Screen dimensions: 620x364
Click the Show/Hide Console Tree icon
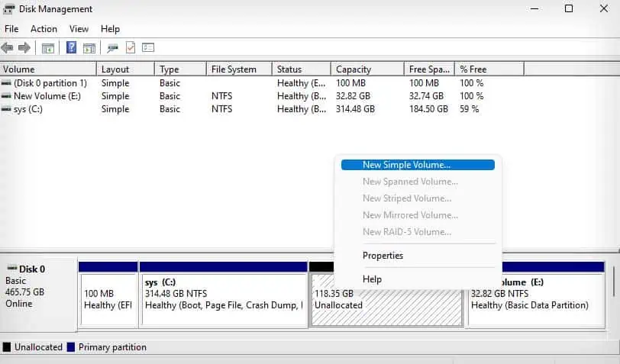(x=48, y=48)
